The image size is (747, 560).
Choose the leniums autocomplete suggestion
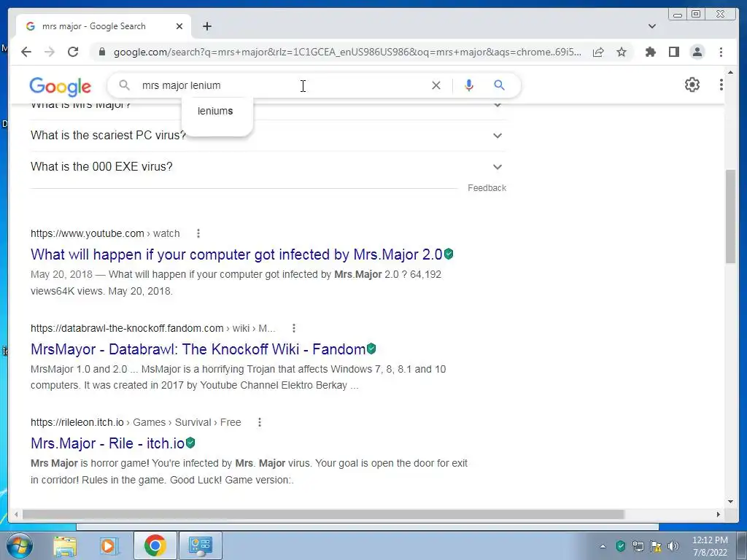(215, 111)
